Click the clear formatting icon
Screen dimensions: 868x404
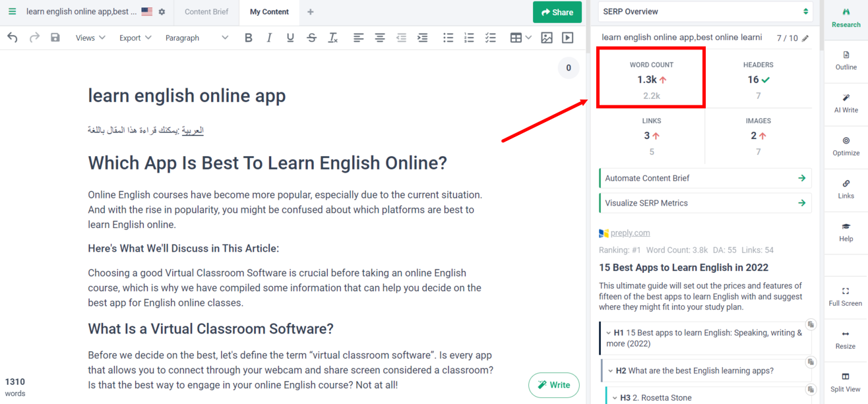[332, 38]
